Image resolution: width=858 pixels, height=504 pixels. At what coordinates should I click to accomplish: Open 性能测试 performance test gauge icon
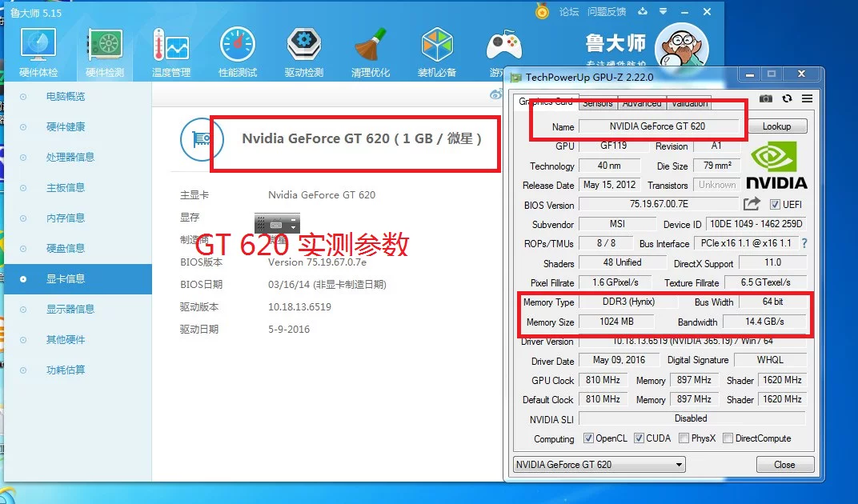tap(238, 52)
